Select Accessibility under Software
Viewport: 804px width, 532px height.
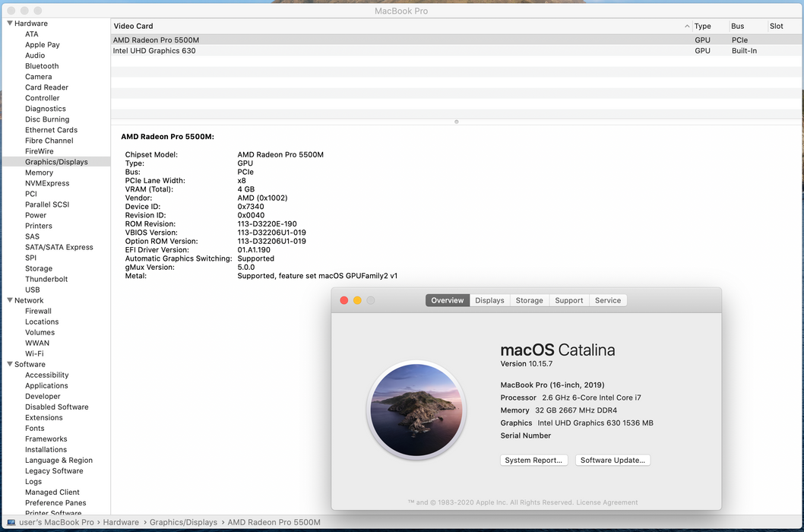[x=47, y=375]
